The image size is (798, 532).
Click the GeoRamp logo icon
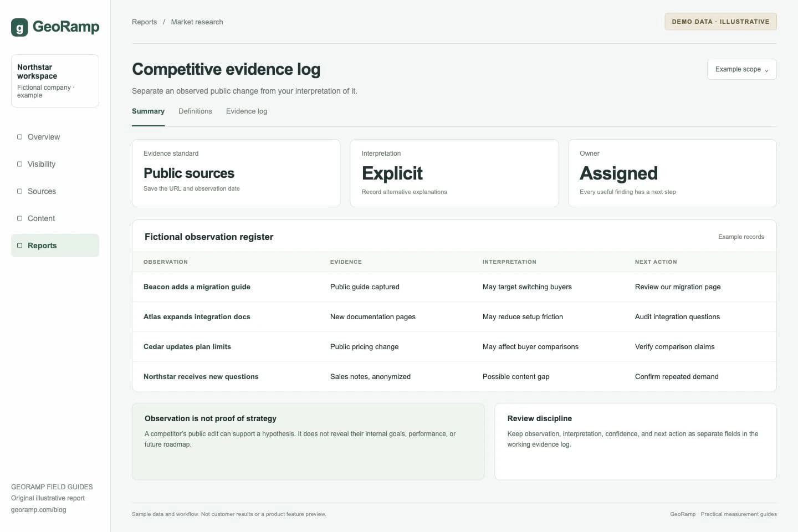[x=19, y=27]
